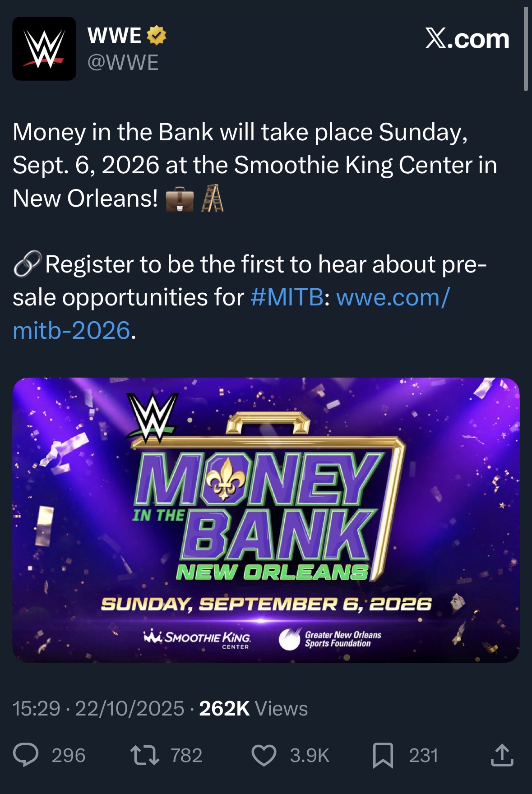
Task: Click the vertical scrollbar on the right edge
Action: [526, 50]
